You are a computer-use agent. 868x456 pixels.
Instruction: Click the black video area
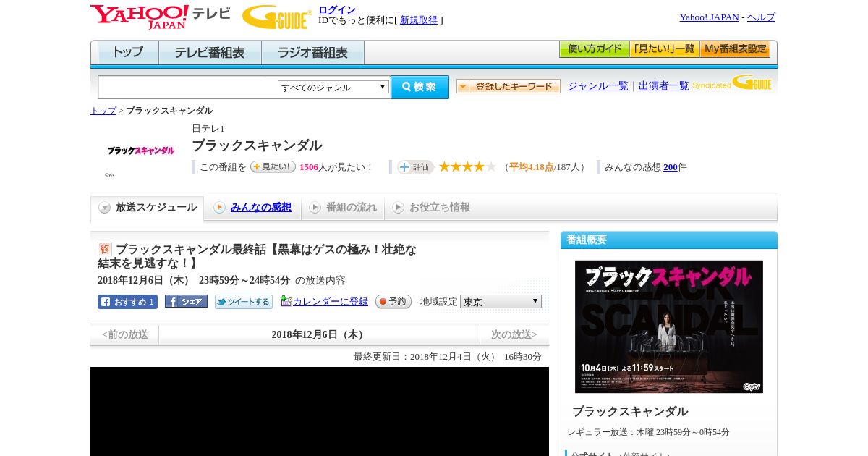(x=320, y=411)
